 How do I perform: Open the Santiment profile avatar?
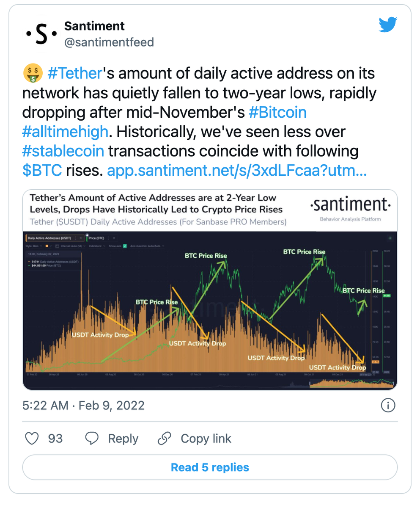click(x=40, y=34)
